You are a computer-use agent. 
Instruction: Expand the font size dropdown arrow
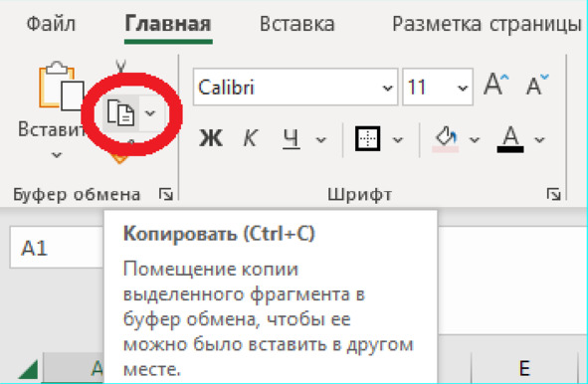[463, 88]
